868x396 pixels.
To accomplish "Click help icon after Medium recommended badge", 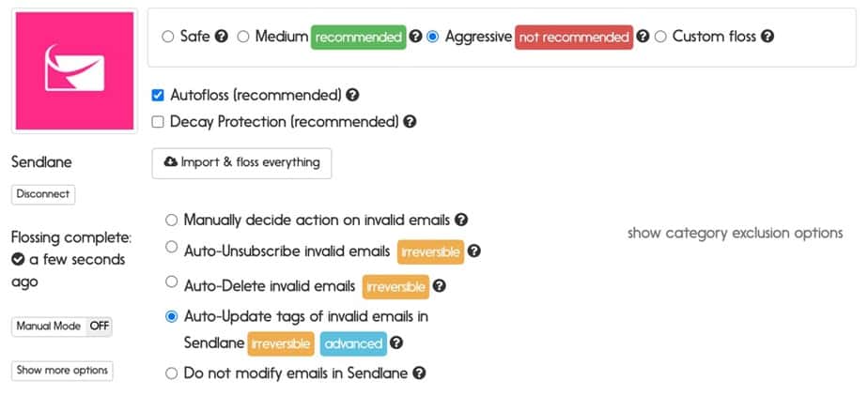I will [x=416, y=37].
